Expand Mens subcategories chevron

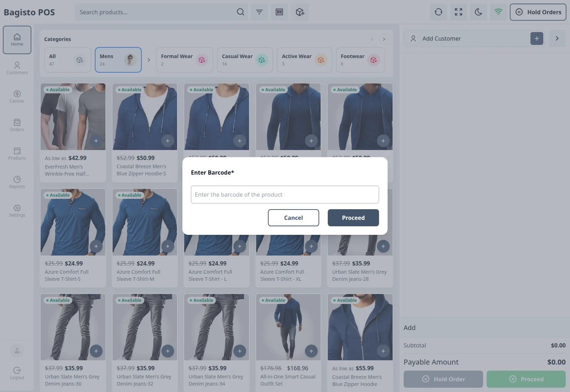pyautogui.click(x=149, y=60)
